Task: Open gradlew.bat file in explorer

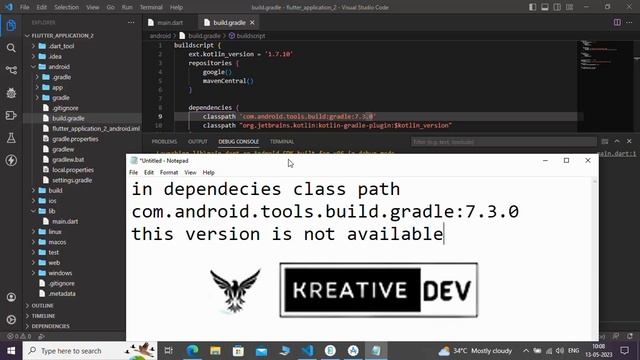Action: [x=68, y=160]
